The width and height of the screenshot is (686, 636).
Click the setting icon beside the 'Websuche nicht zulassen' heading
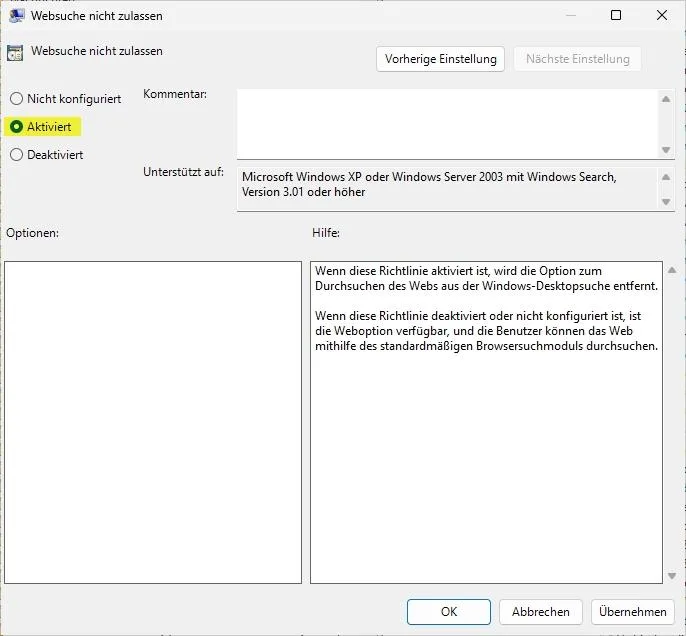pyautogui.click(x=15, y=52)
